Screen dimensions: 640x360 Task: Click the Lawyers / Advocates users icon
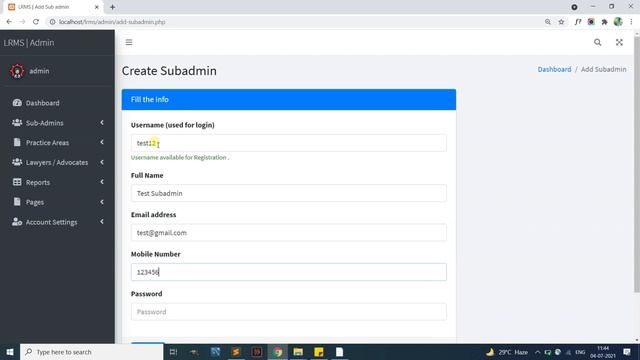click(17, 162)
